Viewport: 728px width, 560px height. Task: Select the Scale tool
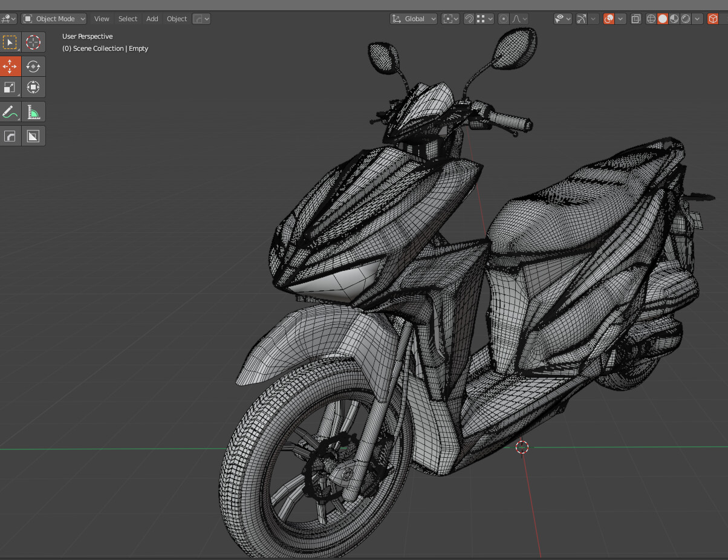[x=10, y=88]
